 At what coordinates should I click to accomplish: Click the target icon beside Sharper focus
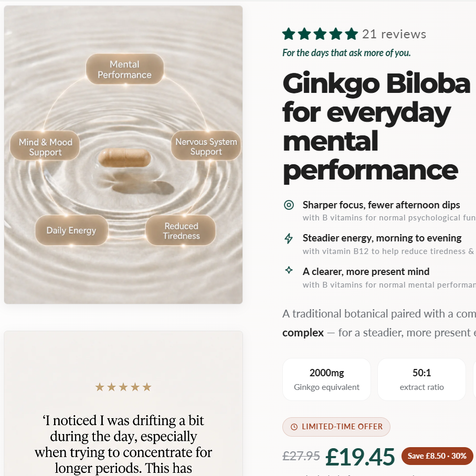point(289,205)
